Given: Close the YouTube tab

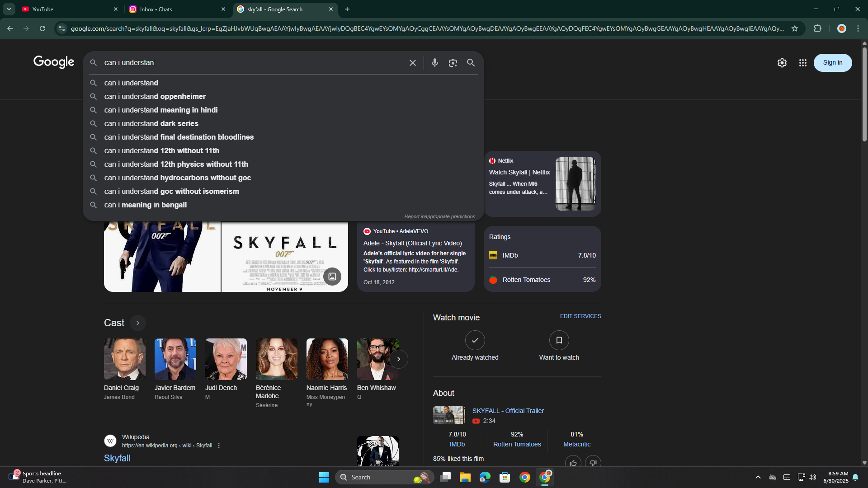Looking at the screenshot, I should click(115, 9).
